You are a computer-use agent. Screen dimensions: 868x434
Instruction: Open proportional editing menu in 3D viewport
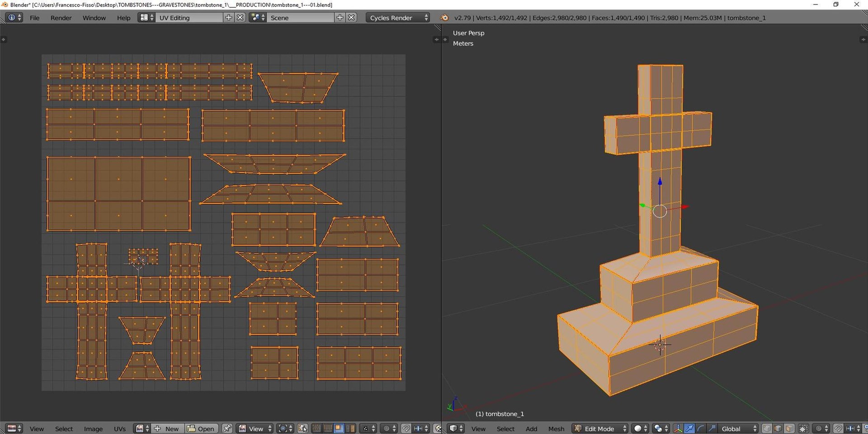pyautogui.click(x=822, y=428)
